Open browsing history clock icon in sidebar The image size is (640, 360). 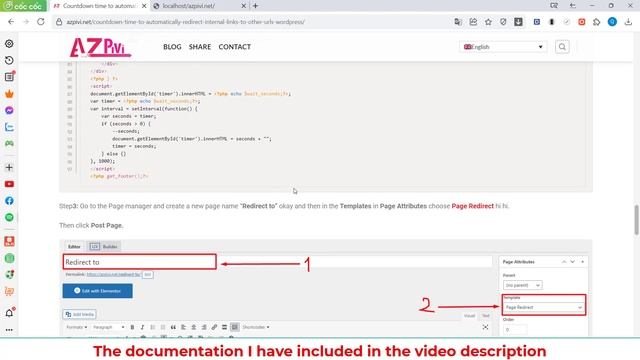(x=9, y=60)
